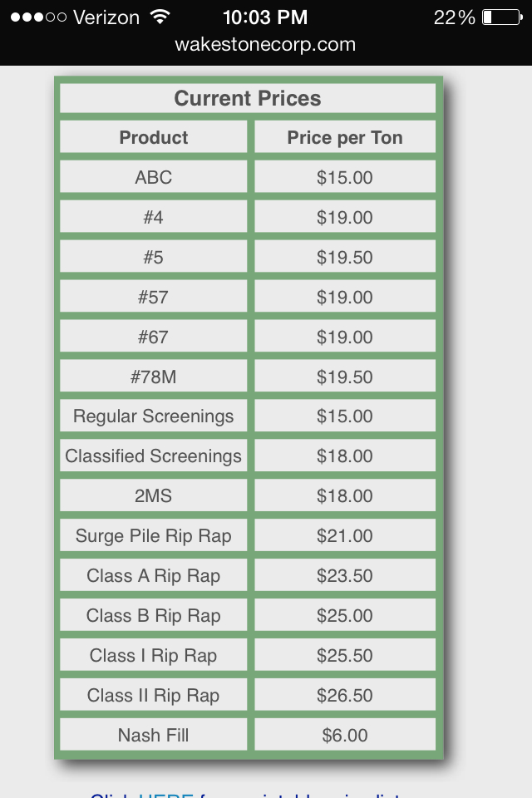
Task: Click the HERE link below table
Action: (x=165, y=795)
